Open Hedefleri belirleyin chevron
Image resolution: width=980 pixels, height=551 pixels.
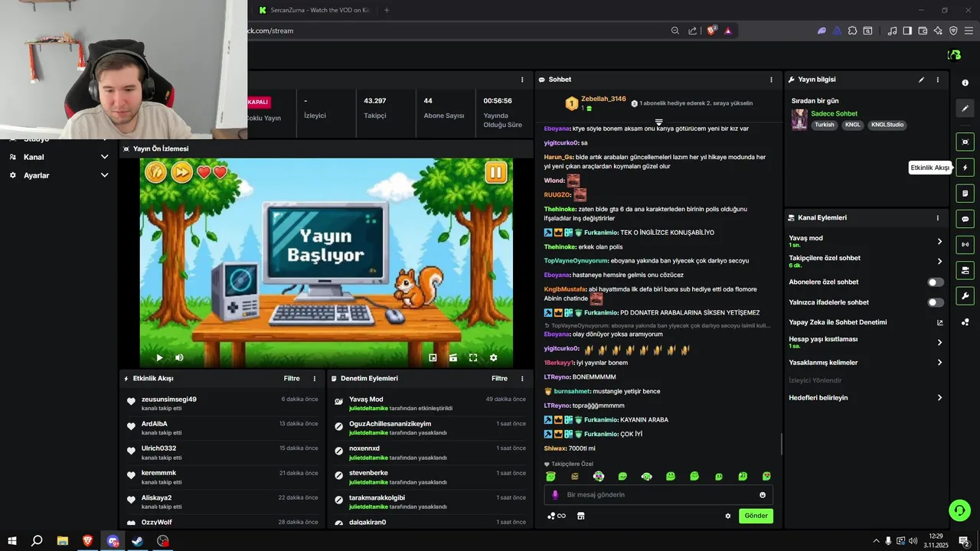point(939,398)
